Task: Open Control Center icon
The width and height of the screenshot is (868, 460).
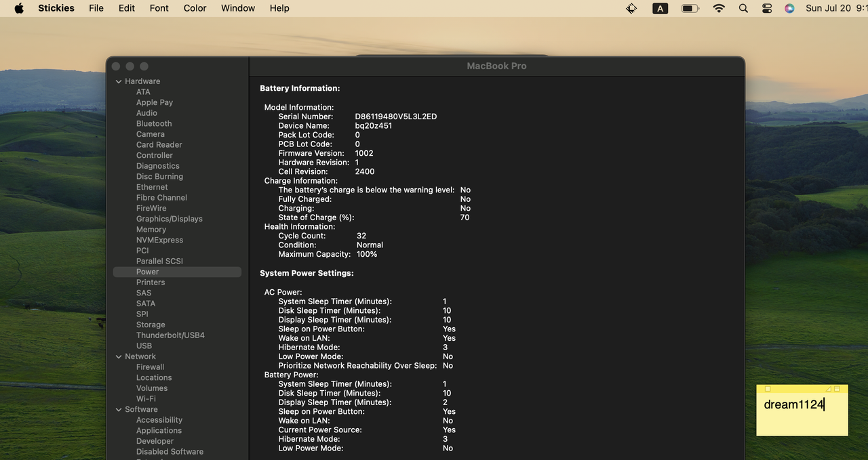Action: point(767,8)
